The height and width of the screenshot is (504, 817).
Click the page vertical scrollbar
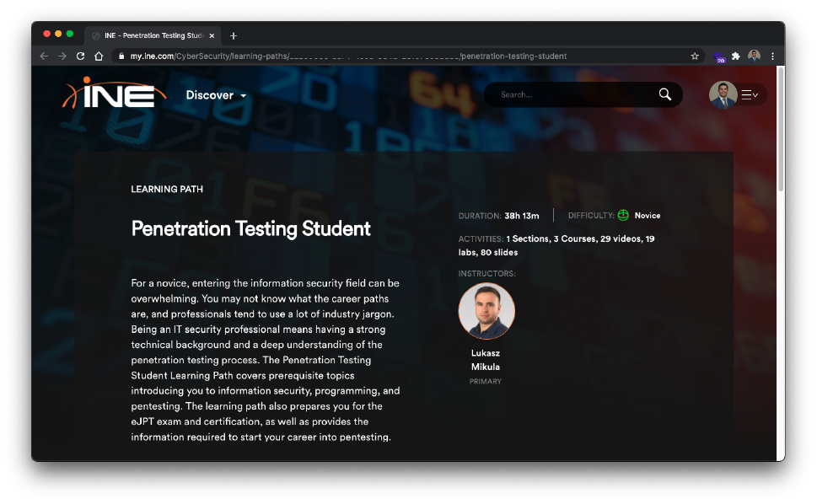pyautogui.click(x=781, y=128)
